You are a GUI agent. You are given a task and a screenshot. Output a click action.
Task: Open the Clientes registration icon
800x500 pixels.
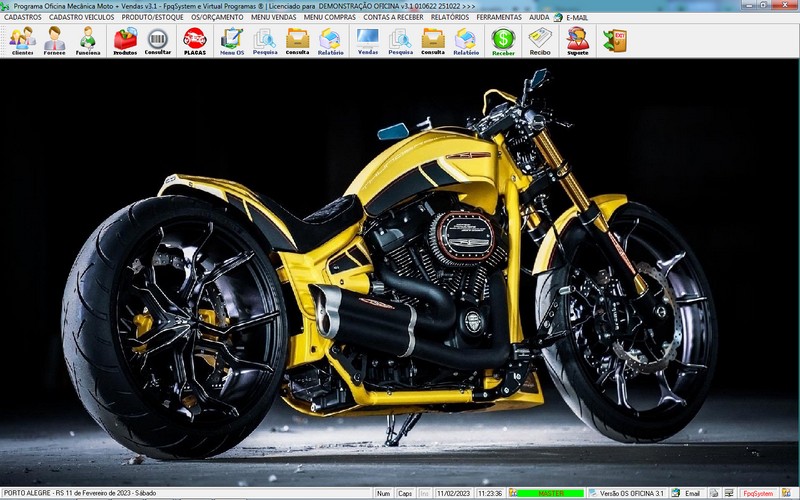pyautogui.click(x=22, y=41)
